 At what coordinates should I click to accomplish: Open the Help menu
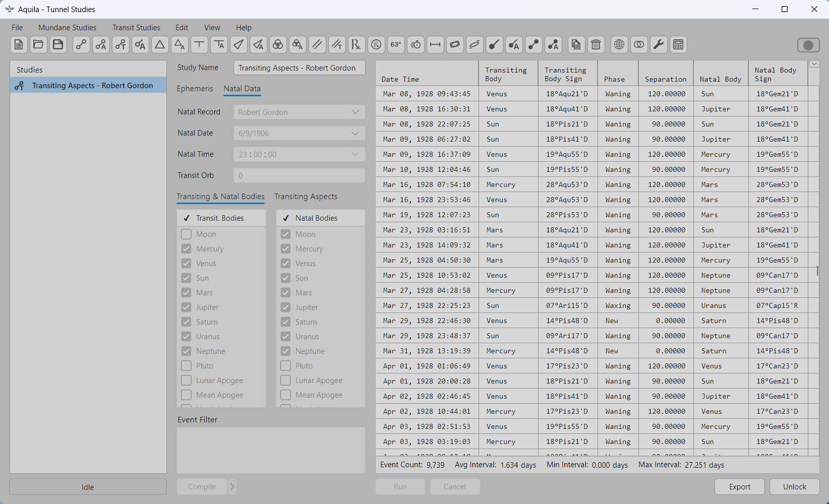coord(244,28)
